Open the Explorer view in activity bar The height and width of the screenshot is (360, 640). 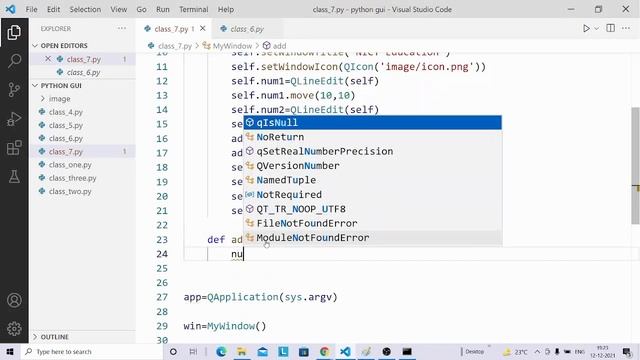[14, 32]
